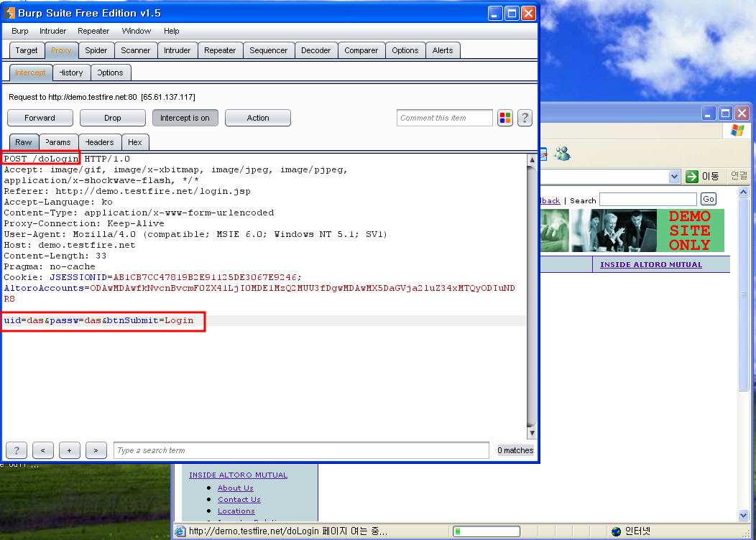756x540 pixels.
Task: Open the help question mark beside comment field
Action: (x=525, y=118)
